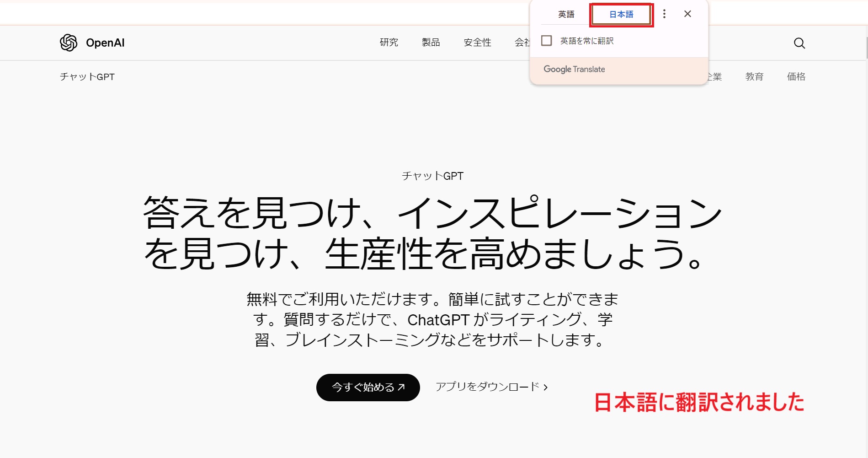Go to the 教育 page link
Image resolution: width=868 pixels, height=458 pixels.
click(x=754, y=77)
